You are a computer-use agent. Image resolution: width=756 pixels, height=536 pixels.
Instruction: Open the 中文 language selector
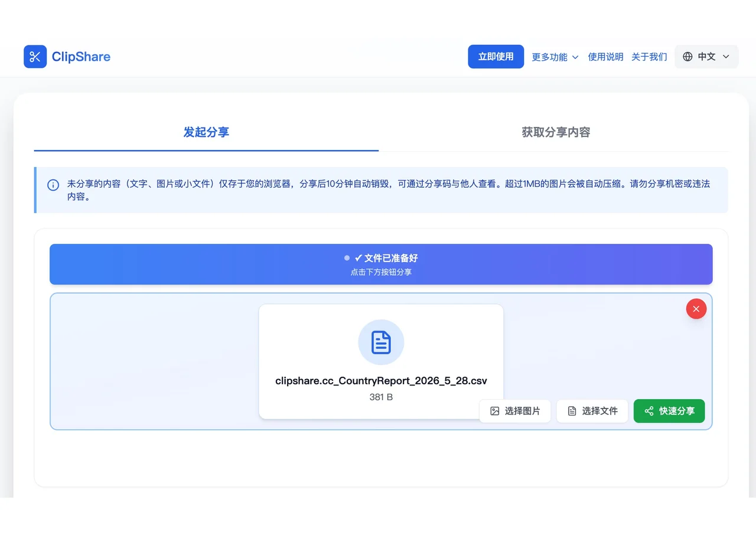706,57
